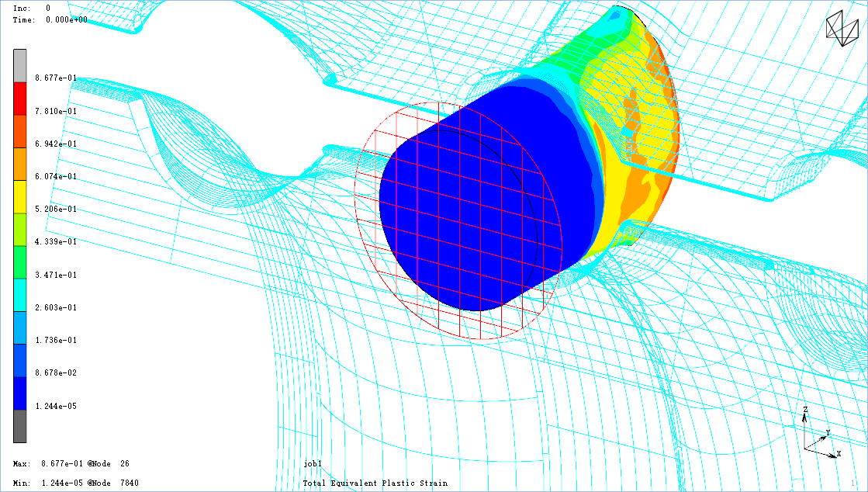Image resolution: width=868 pixels, height=492 pixels.
Task: Select the legend value "8.677e-01" beside the color bar
Action: (56, 78)
